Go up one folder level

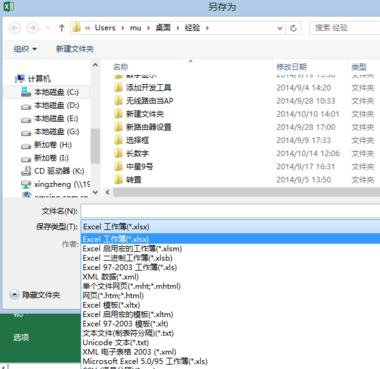(x=61, y=28)
